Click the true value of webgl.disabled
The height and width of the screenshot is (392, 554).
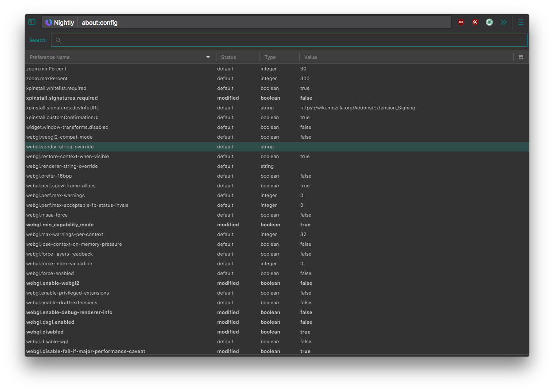point(305,332)
